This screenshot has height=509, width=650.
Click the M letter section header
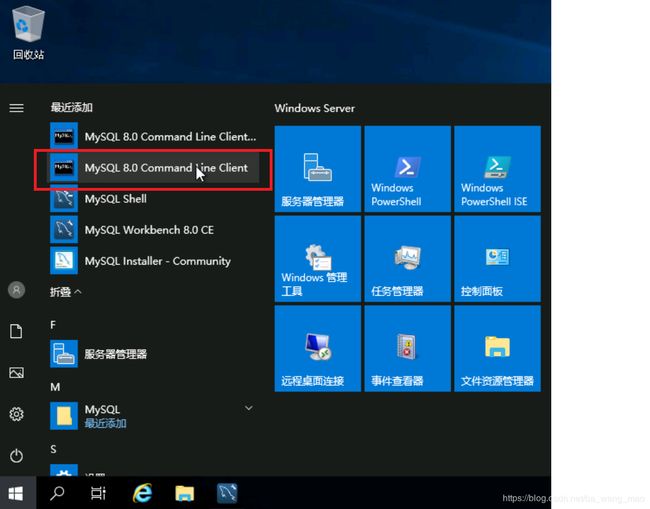[55, 387]
